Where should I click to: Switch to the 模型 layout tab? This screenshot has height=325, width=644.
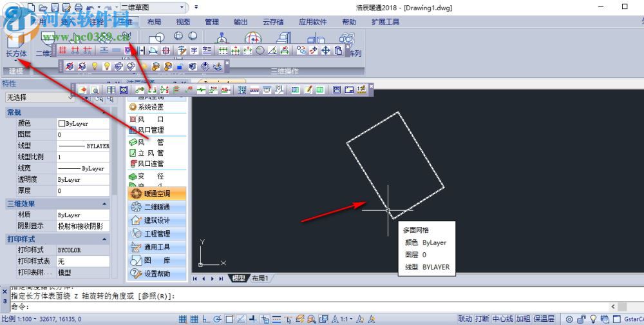(x=238, y=278)
